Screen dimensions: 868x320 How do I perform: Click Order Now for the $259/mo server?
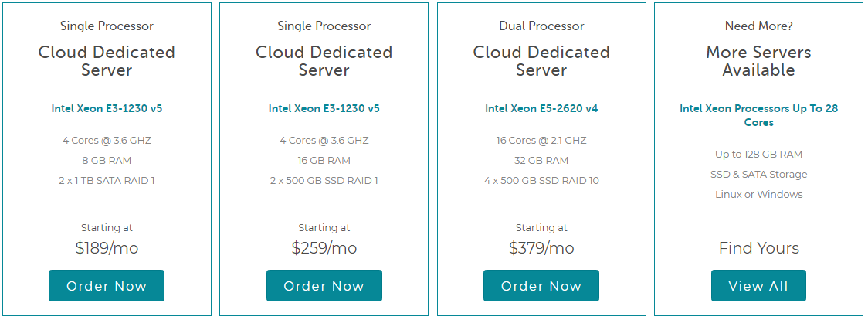[x=324, y=286]
